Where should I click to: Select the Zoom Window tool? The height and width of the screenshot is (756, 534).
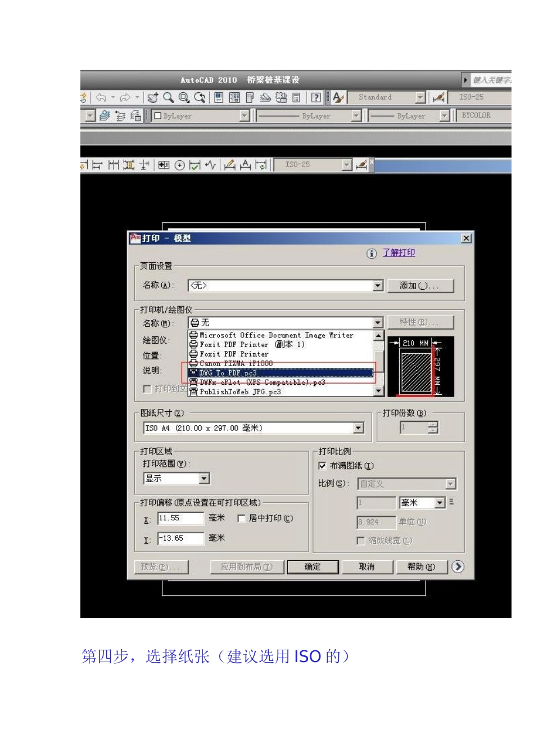click(184, 97)
